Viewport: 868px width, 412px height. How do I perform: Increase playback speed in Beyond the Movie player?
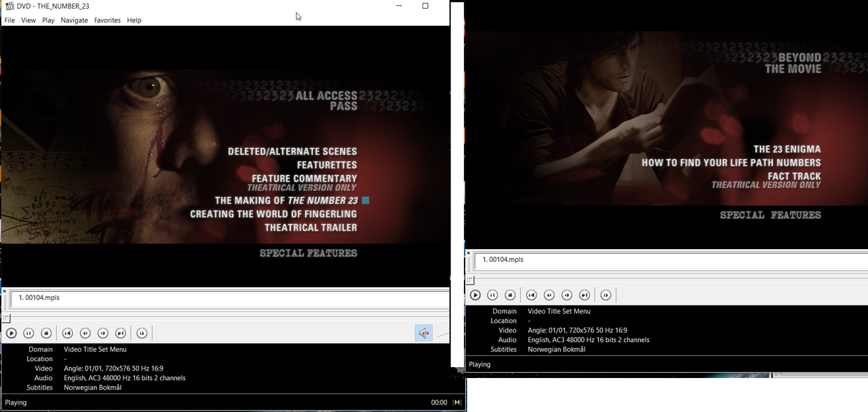tap(567, 295)
